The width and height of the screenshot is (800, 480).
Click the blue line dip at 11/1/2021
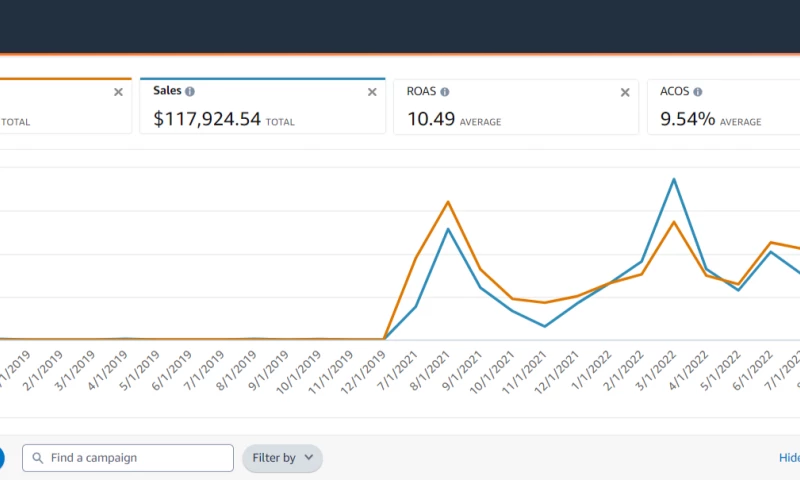pos(543,326)
